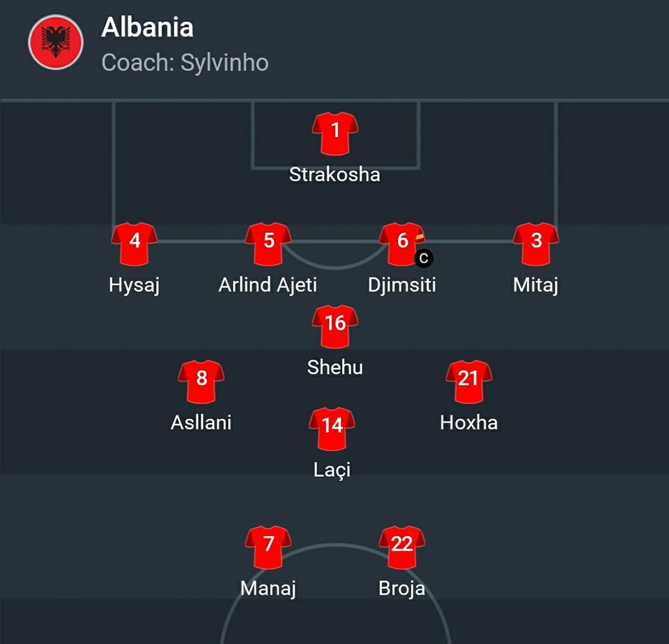Tap Laçi's number 14 jersey
Screen dimensions: 669x644
[x=332, y=429]
